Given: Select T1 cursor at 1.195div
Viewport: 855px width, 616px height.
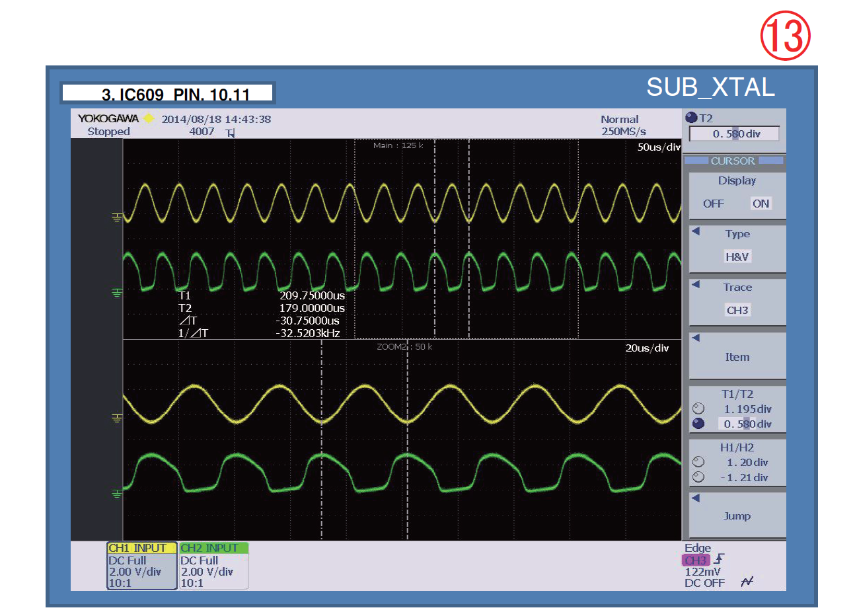Looking at the screenshot, I should point(698,409).
